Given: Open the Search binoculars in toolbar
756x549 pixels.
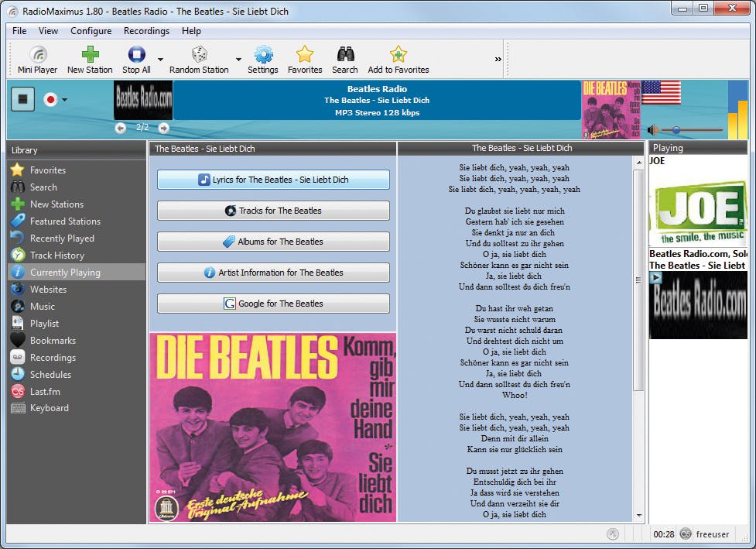Looking at the screenshot, I should 345,60.
